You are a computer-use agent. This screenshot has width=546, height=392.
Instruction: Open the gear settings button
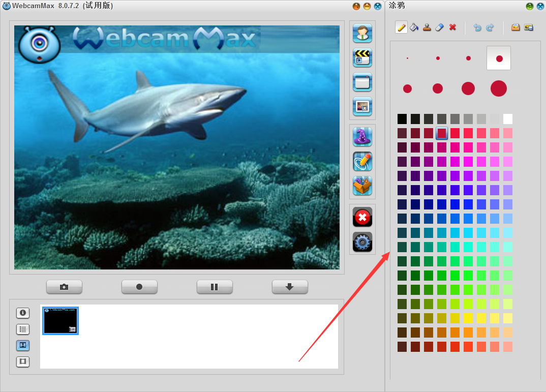pyautogui.click(x=362, y=242)
